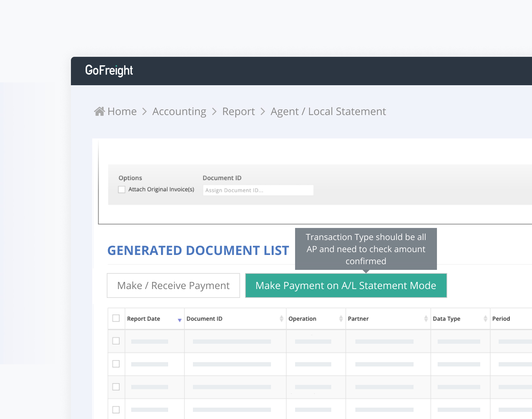Click the Home icon in breadcrumb
The image size is (532, 419).
(99, 111)
